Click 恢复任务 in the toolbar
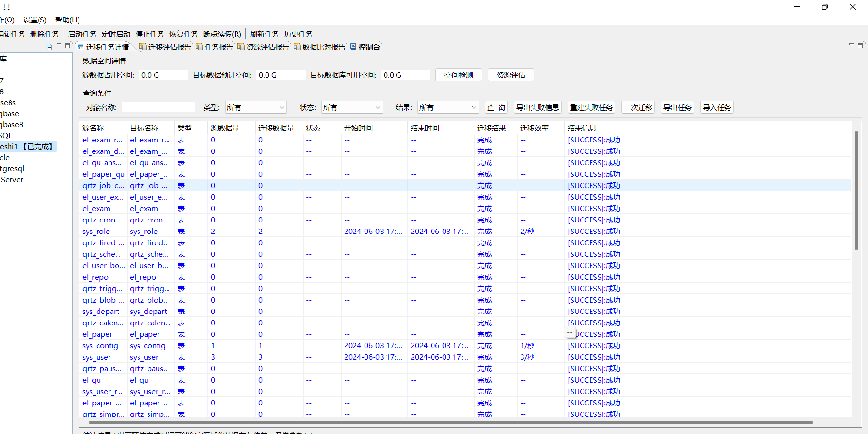Screen dimensions: 868x434 (184, 34)
